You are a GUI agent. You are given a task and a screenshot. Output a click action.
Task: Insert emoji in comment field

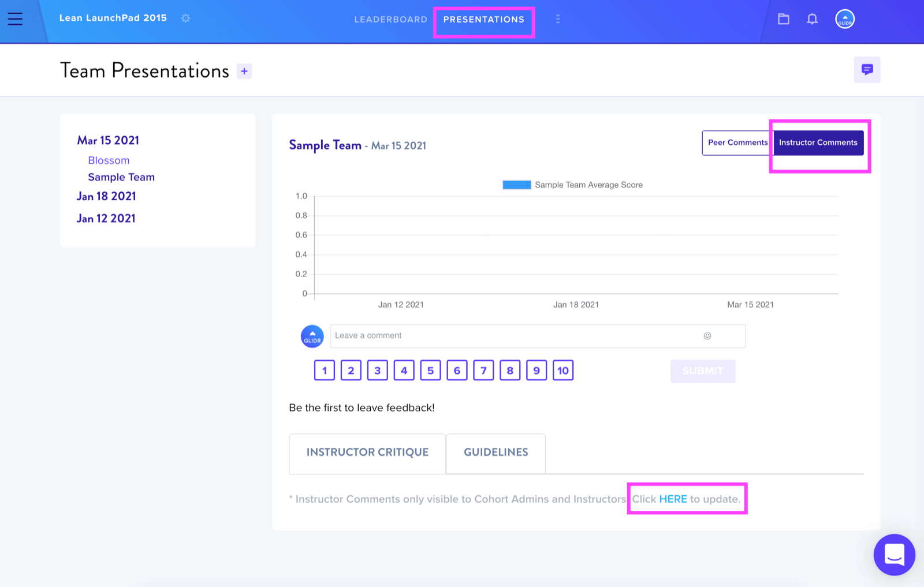[707, 336]
